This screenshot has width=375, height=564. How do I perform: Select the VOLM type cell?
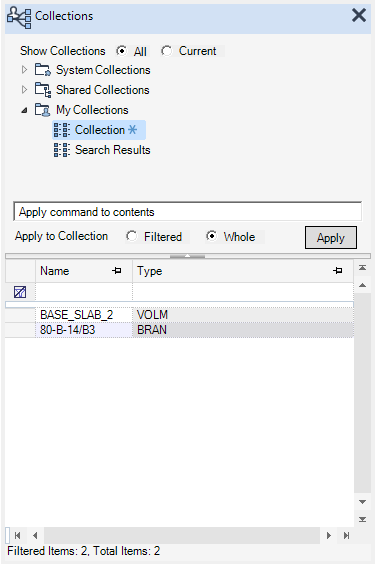coord(243,315)
